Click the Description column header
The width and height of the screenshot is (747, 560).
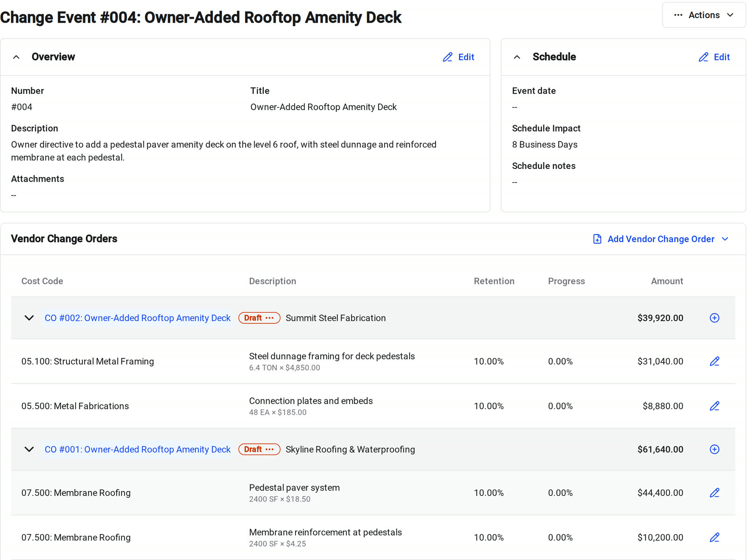273,281
